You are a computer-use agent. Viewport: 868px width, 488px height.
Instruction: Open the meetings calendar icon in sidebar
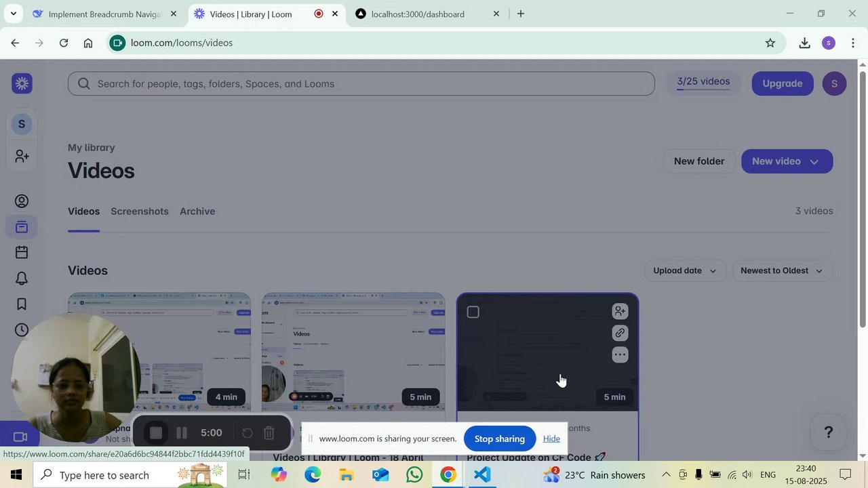click(x=22, y=253)
